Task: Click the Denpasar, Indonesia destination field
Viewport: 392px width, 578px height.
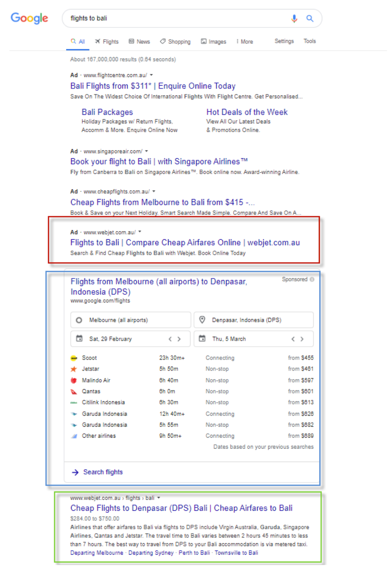Action: (254, 320)
